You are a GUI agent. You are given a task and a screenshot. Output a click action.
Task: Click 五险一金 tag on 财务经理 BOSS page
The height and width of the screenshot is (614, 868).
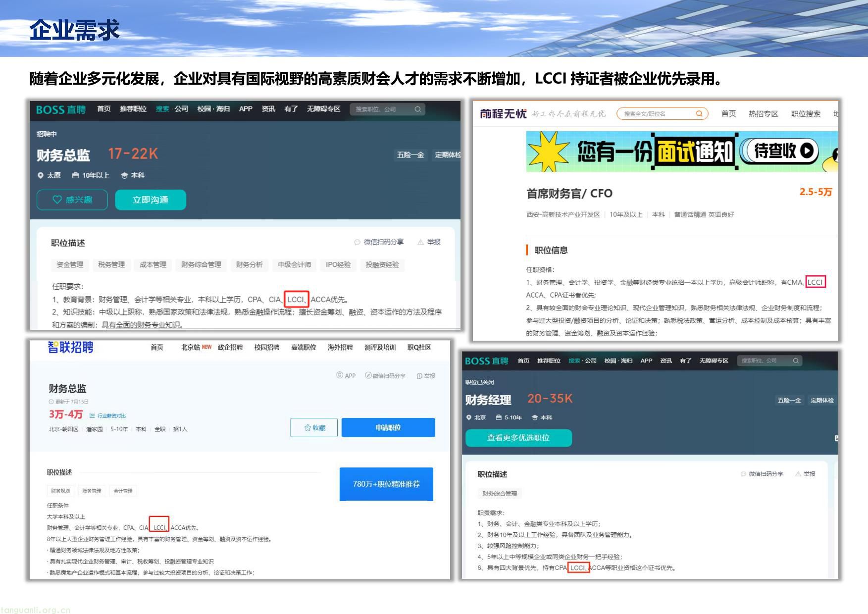click(789, 400)
